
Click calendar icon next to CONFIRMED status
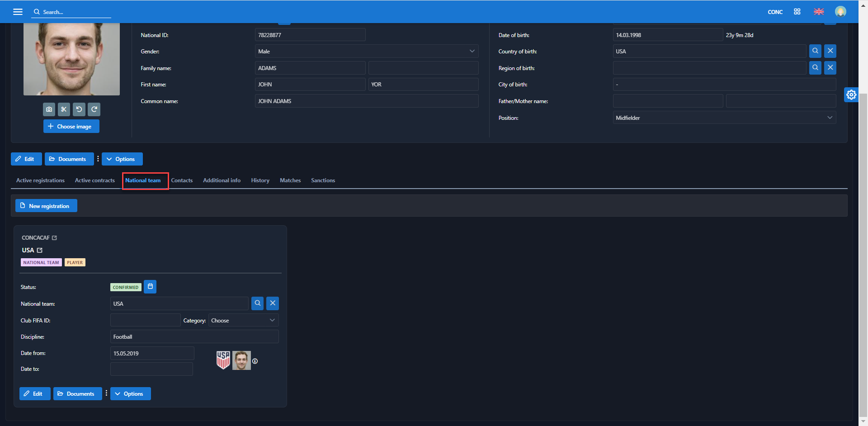click(x=150, y=287)
